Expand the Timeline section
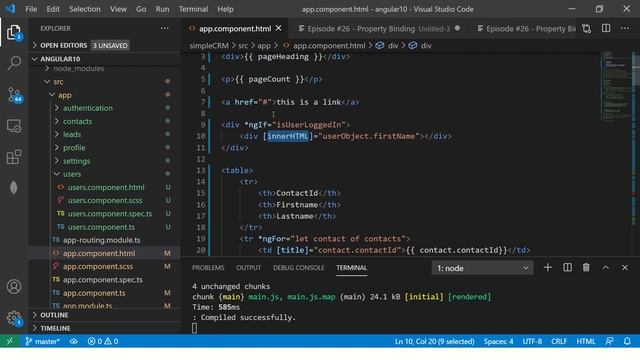640x360 pixels. coord(104,328)
